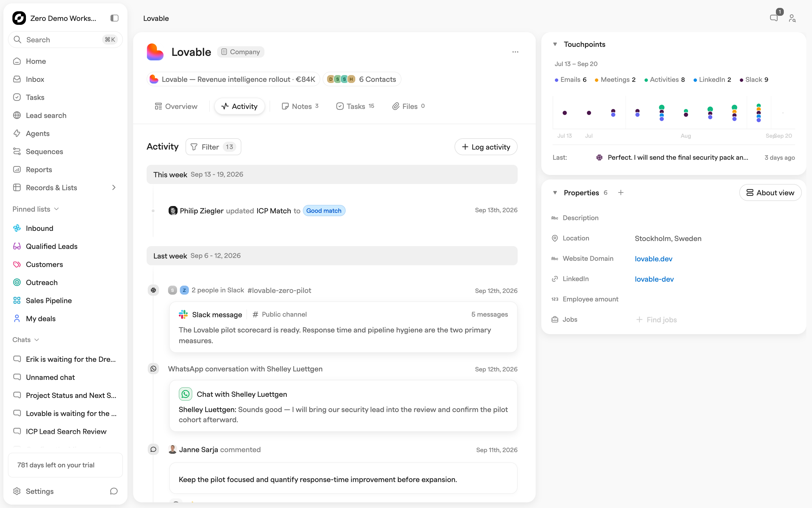The height and width of the screenshot is (508, 812).
Task: Open the lovable.dev website link
Action: pyautogui.click(x=653, y=259)
